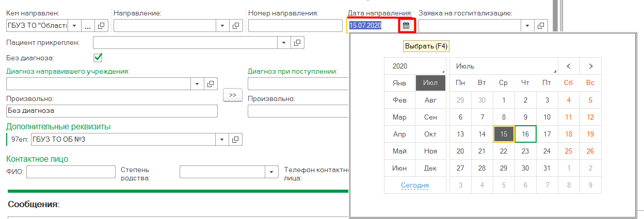The height and width of the screenshot is (219, 644).
Task: Open form icon beside Направление field
Action: (236, 25)
